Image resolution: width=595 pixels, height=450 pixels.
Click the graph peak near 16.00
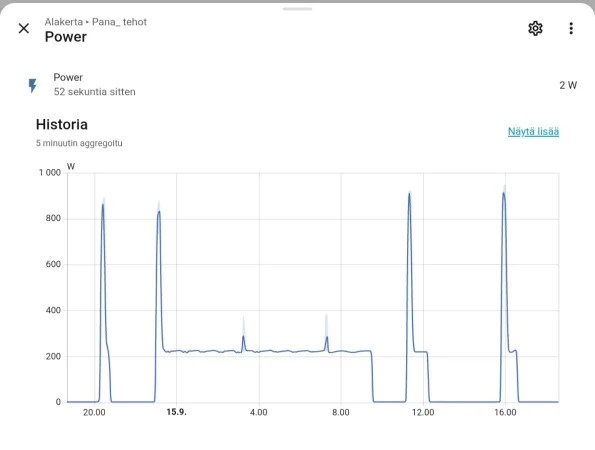pyautogui.click(x=504, y=194)
